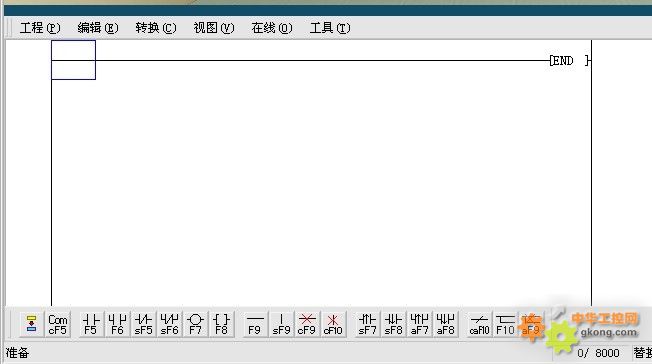
Task: Select the sF9 vertical line tool
Action: [x=281, y=324]
